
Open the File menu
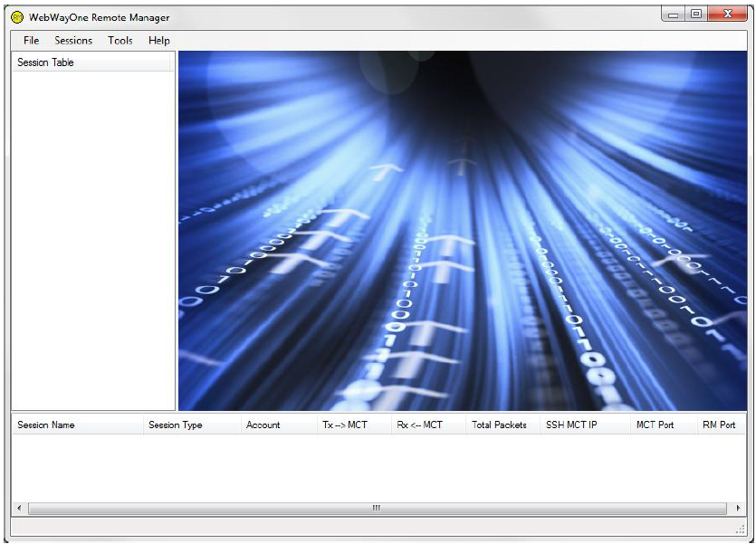pyautogui.click(x=32, y=41)
